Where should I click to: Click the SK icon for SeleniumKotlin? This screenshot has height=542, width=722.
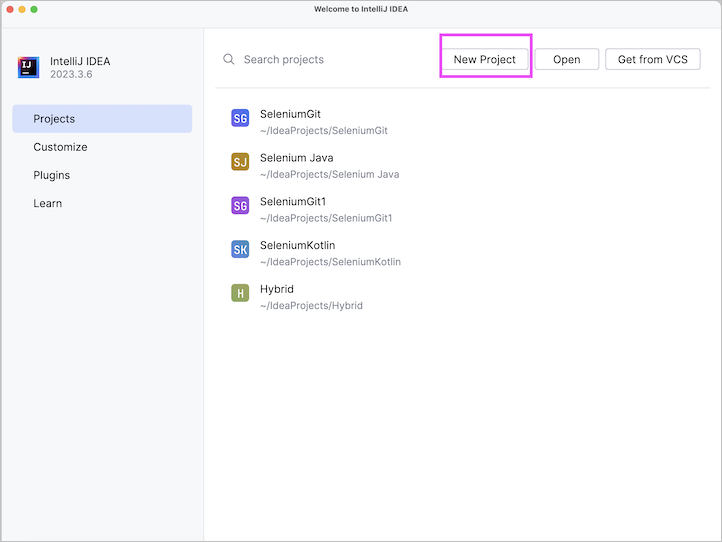[240, 249]
